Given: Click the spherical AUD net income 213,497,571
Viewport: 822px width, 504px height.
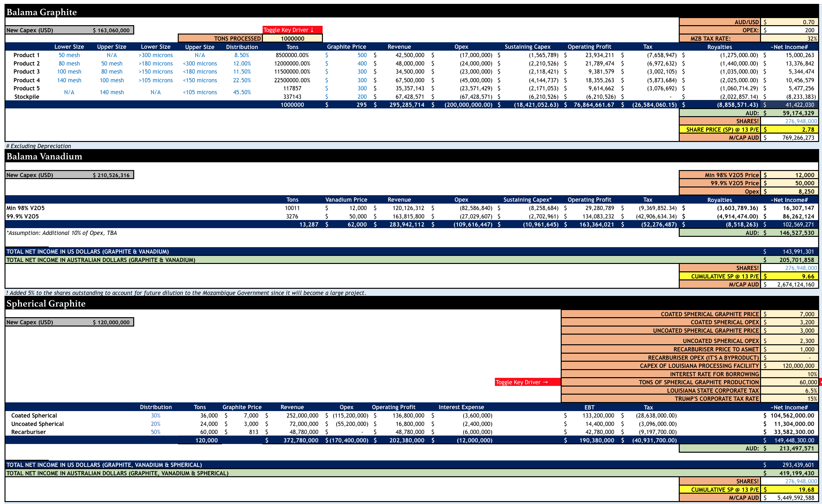Looking at the screenshot, I should coord(789,448).
